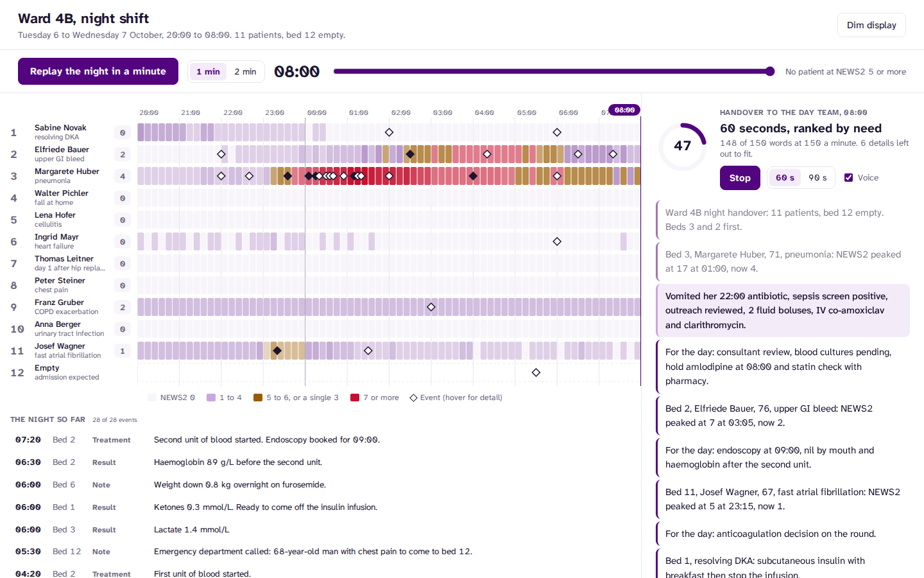Viewport: 924px width, 578px height.
Task: Click the filled diamond in Josef Wagner's row
Action: point(277,351)
